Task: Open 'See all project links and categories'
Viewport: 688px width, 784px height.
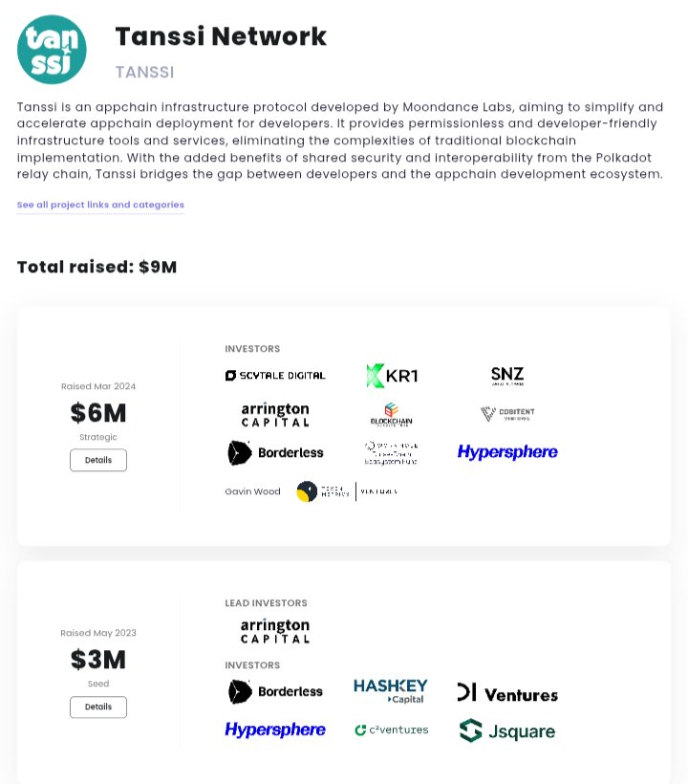Action: tap(100, 205)
